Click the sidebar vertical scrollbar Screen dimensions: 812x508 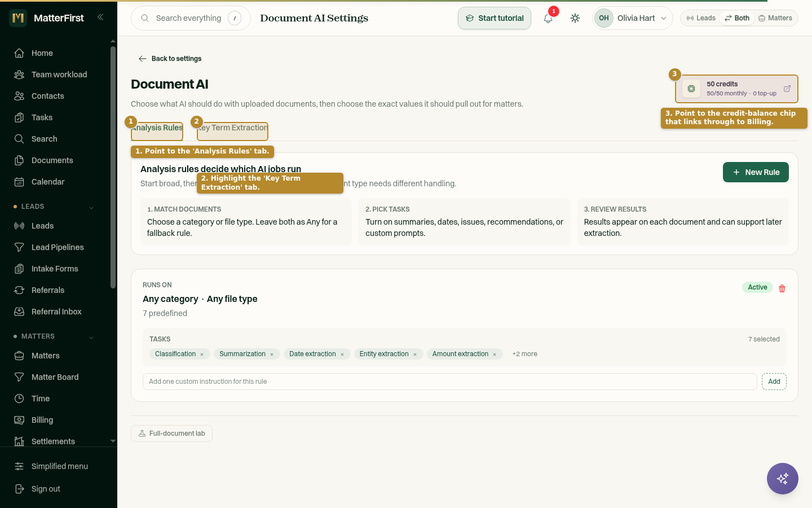113,167
